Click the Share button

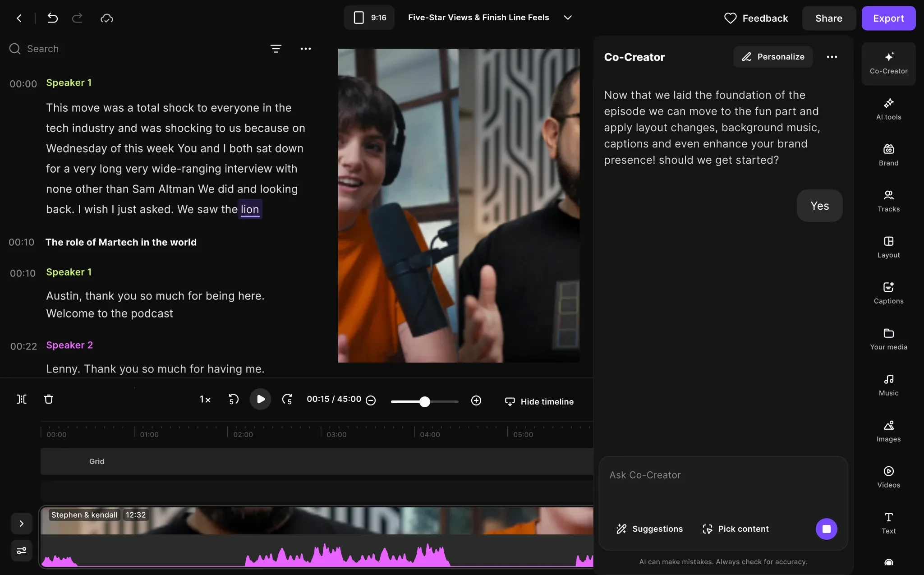pyautogui.click(x=829, y=18)
